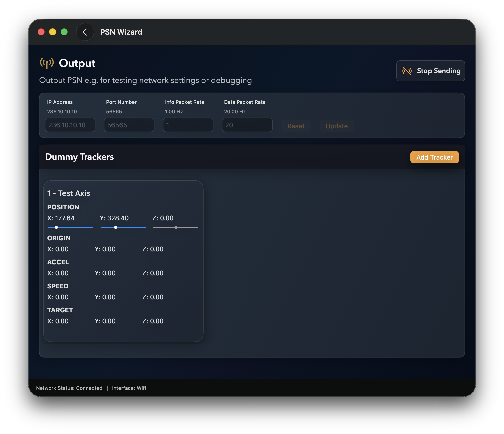Viewport: 504px width, 434px height.
Task: Click the Position X slider
Action: (71, 227)
